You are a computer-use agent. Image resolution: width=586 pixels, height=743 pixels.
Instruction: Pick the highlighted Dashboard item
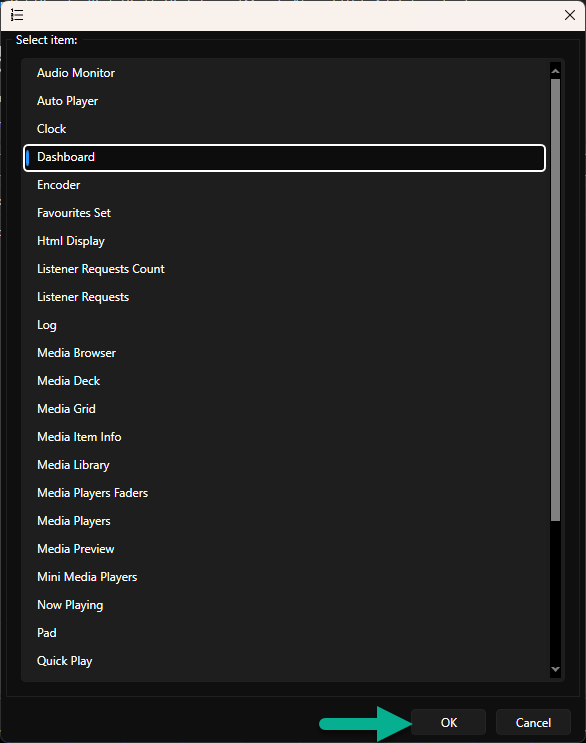284,157
